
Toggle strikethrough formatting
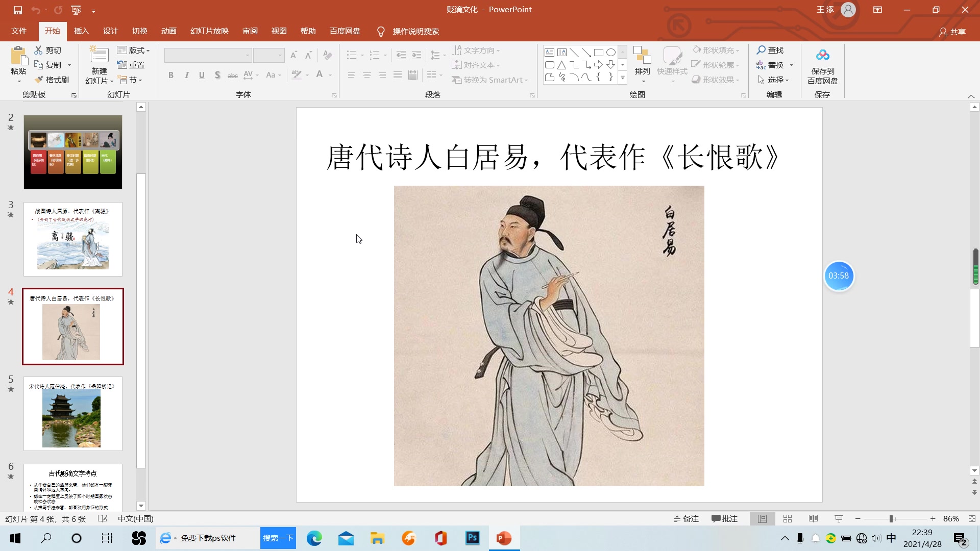233,75
